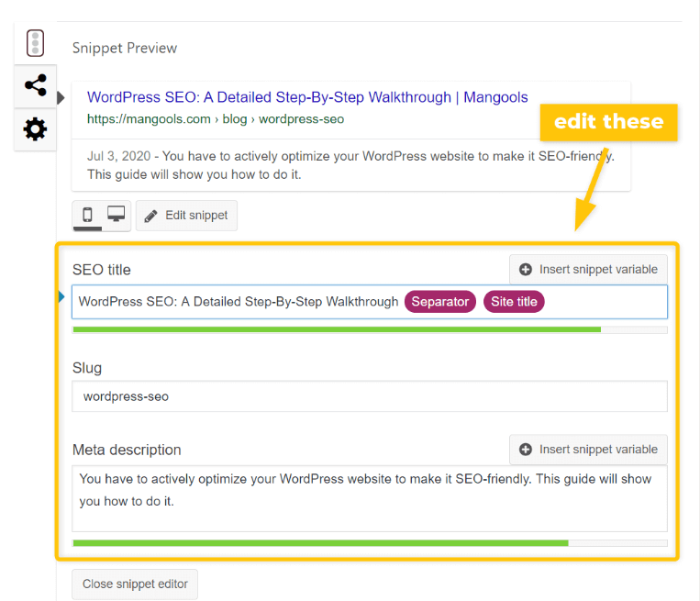The width and height of the screenshot is (700, 601).
Task: Click the blue caret beside SEO title field
Action: (61, 296)
